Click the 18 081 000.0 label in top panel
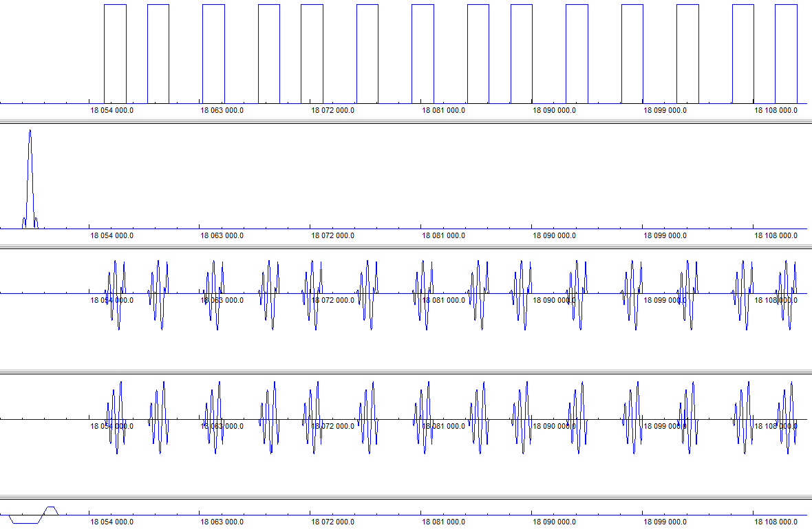Viewport: 812px width, 532px height. pos(443,109)
